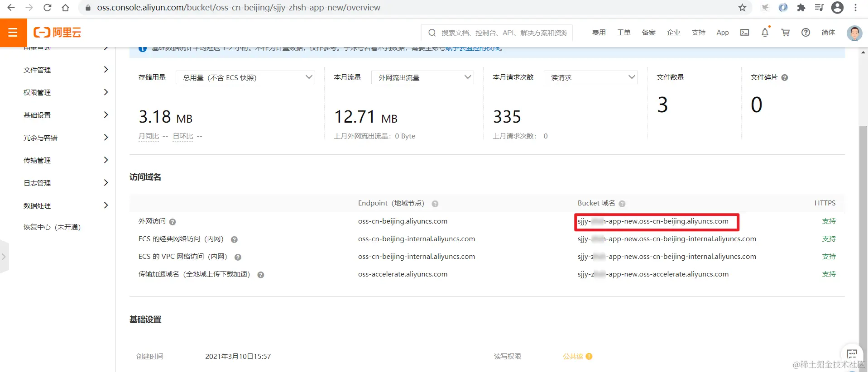Image resolution: width=868 pixels, height=372 pixels.
Task: Open the 备案 header menu
Action: point(648,33)
